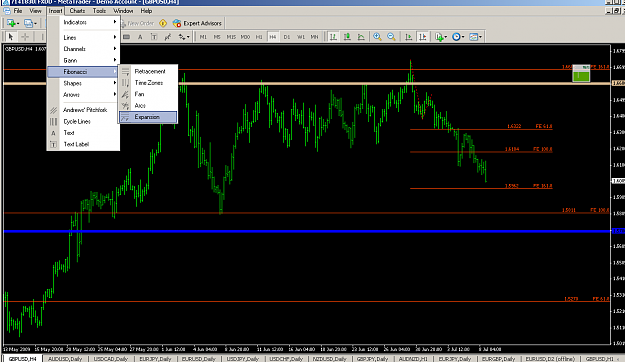This screenshot has height=362, width=625.
Task: Switch to M1 timeframe
Action: pos(203,37)
